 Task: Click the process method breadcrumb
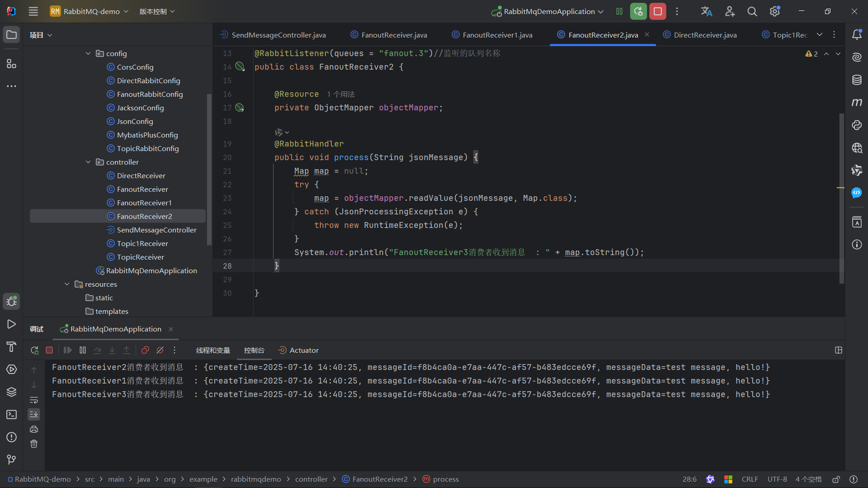tap(441, 479)
